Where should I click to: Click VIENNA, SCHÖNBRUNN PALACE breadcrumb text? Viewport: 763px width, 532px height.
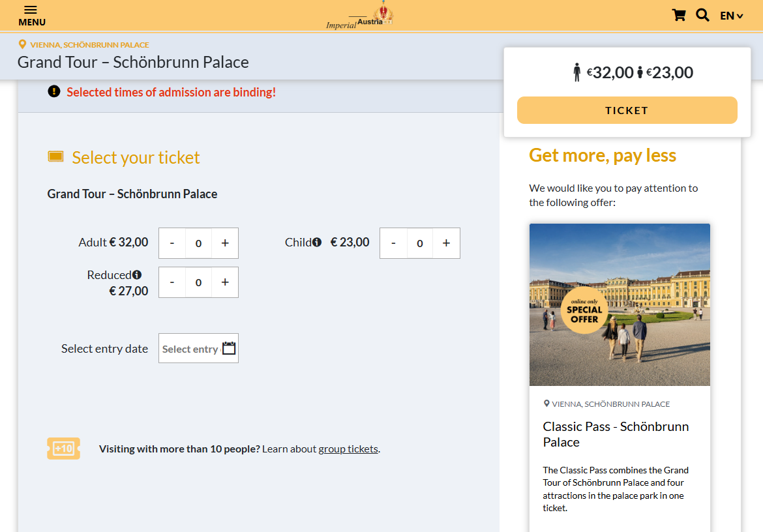point(89,45)
